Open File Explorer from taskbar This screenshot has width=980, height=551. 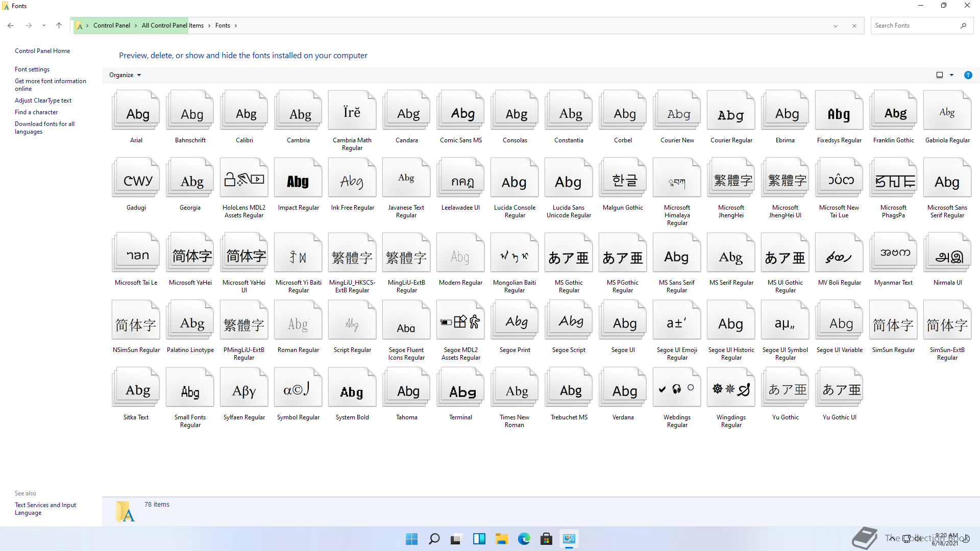pos(501,539)
